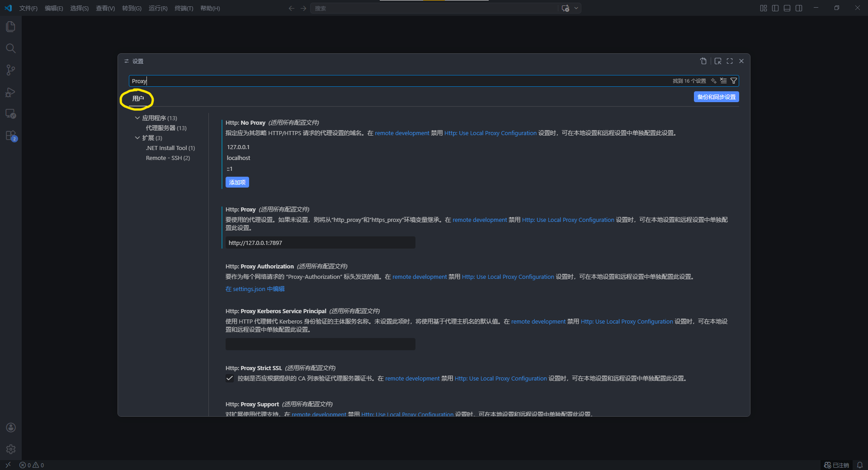
Task: Open the settings filter funnel
Action: [x=734, y=81]
